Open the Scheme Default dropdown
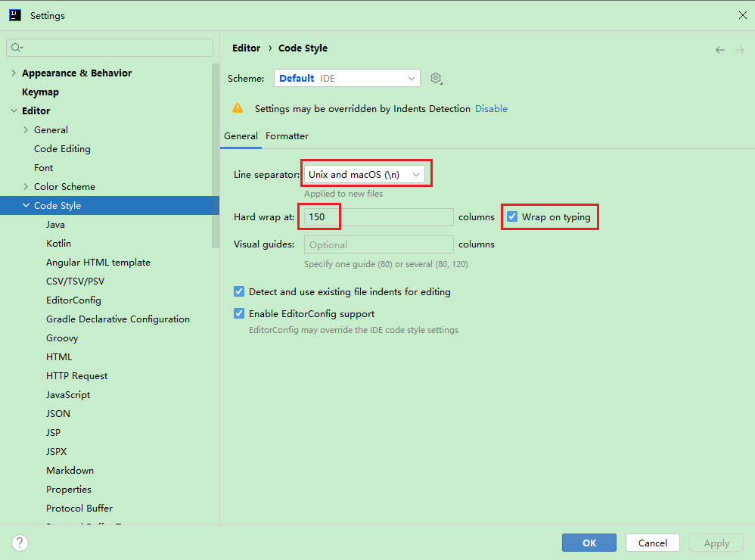 click(x=346, y=79)
